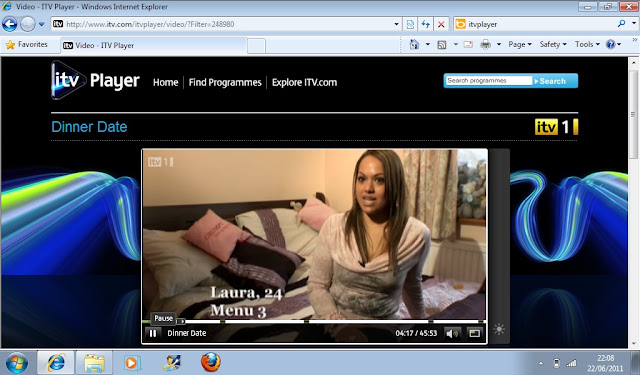Click the blue Search button
This screenshot has width=640, height=375.
tap(555, 81)
